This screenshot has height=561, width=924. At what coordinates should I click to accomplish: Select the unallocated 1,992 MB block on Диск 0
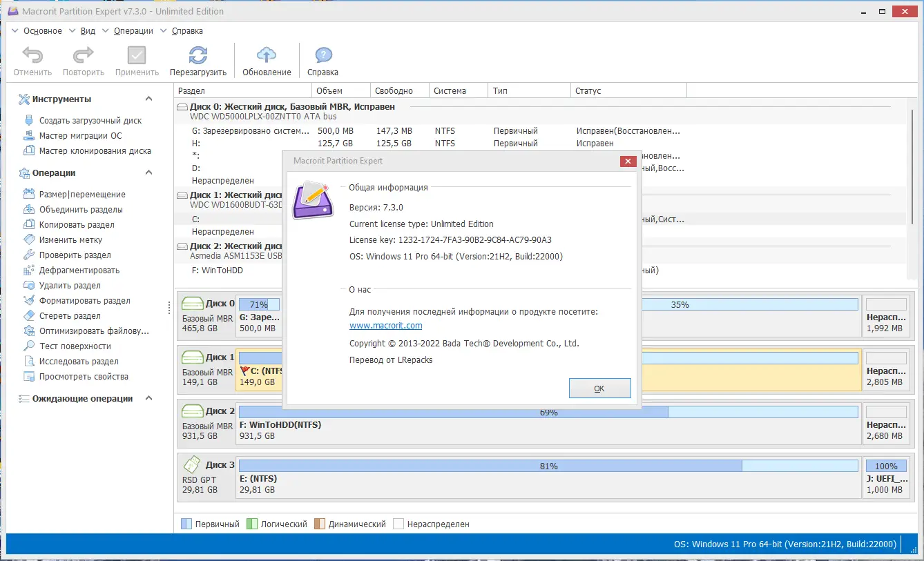point(886,315)
